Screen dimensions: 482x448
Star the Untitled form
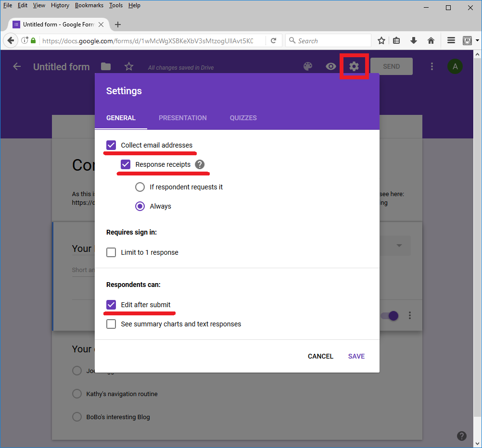pyautogui.click(x=128, y=67)
